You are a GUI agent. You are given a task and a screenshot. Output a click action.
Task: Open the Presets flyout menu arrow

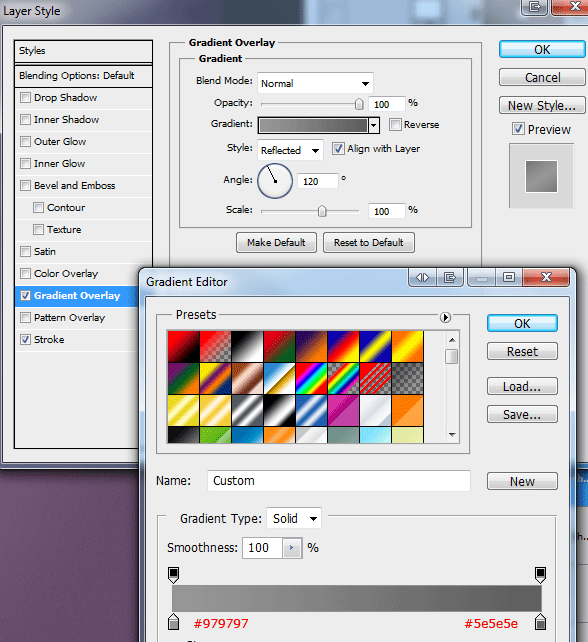[445, 317]
